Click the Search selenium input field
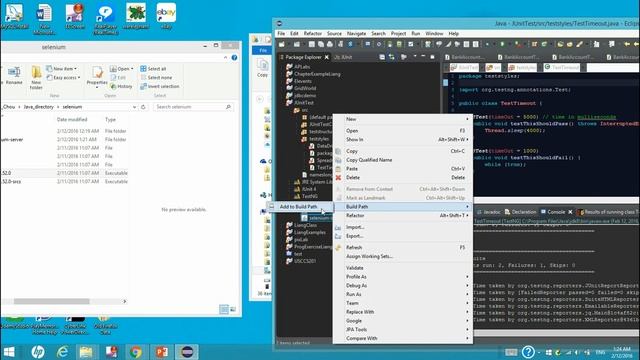This screenshot has height=360, width=640. tap(193, 107)
